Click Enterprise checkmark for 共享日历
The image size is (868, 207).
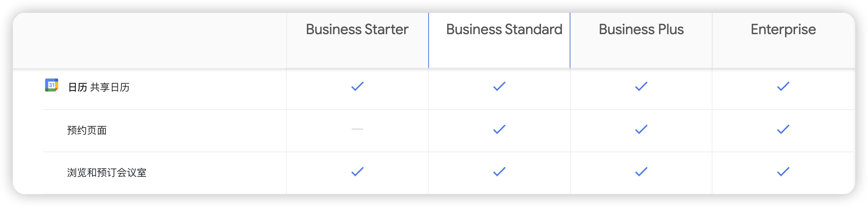pyautogui.click(x=783, y=86)
